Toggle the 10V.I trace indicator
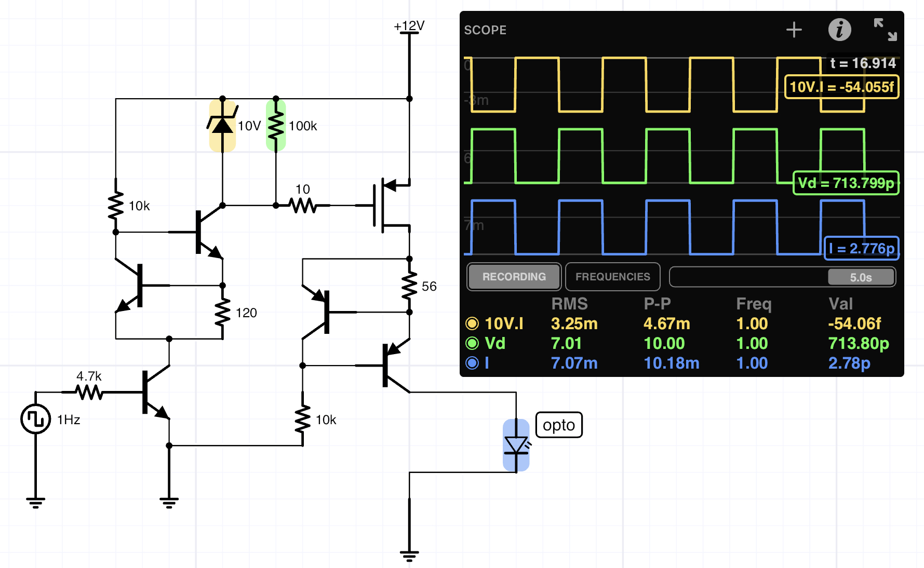 tap(472, 323)
